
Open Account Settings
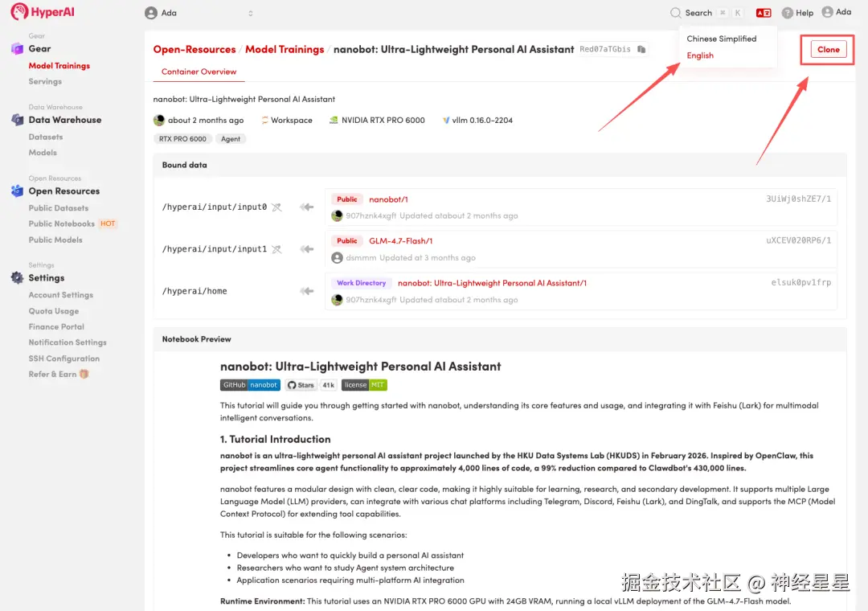(x=61, y=295)
